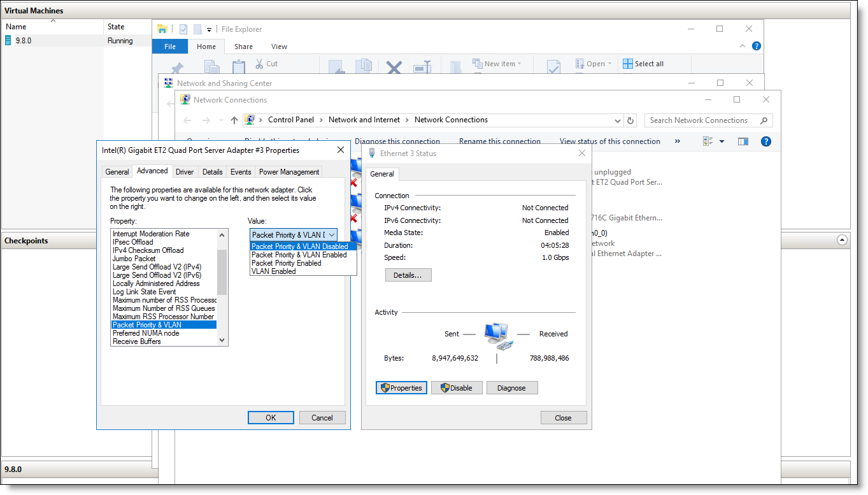This screenshot has height=495, width=868.
Task: Open recent locations dropdown in Network Connections
Action: point(221,120)
